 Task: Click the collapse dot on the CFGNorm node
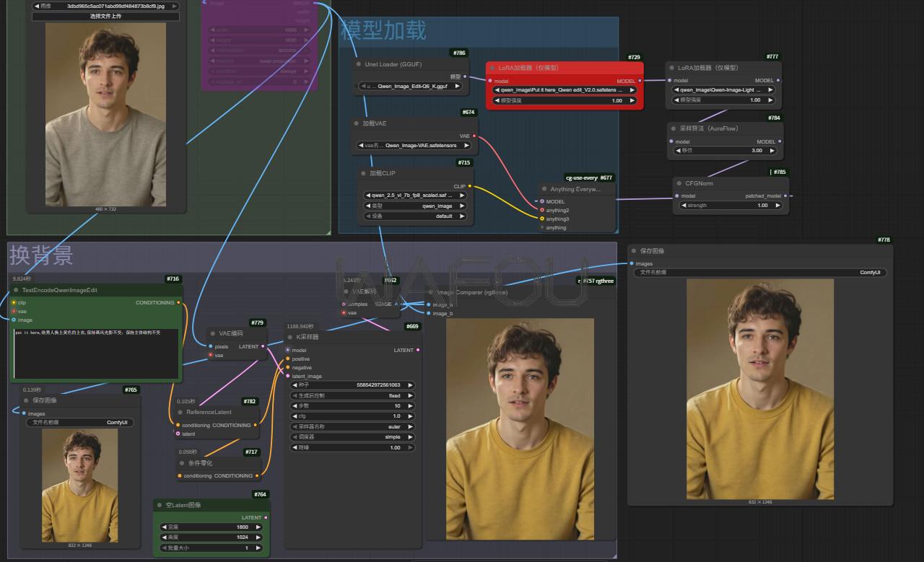tap(679, 183)
